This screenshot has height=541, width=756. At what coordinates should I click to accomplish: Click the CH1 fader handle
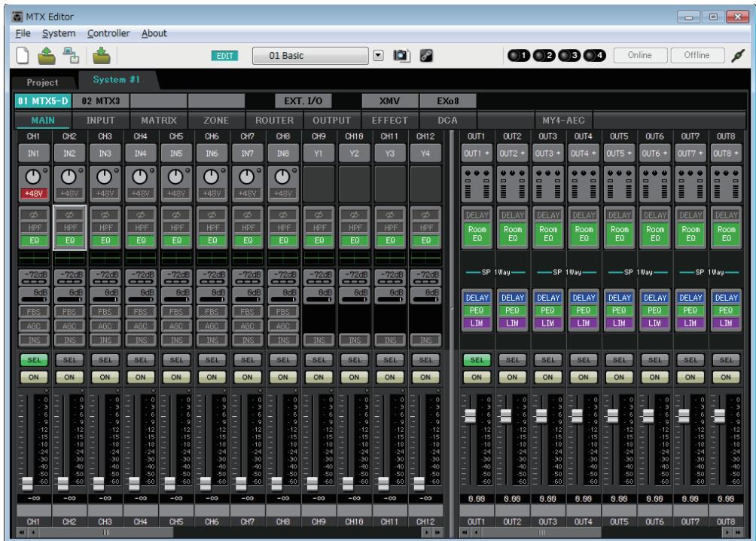[27, 482]
